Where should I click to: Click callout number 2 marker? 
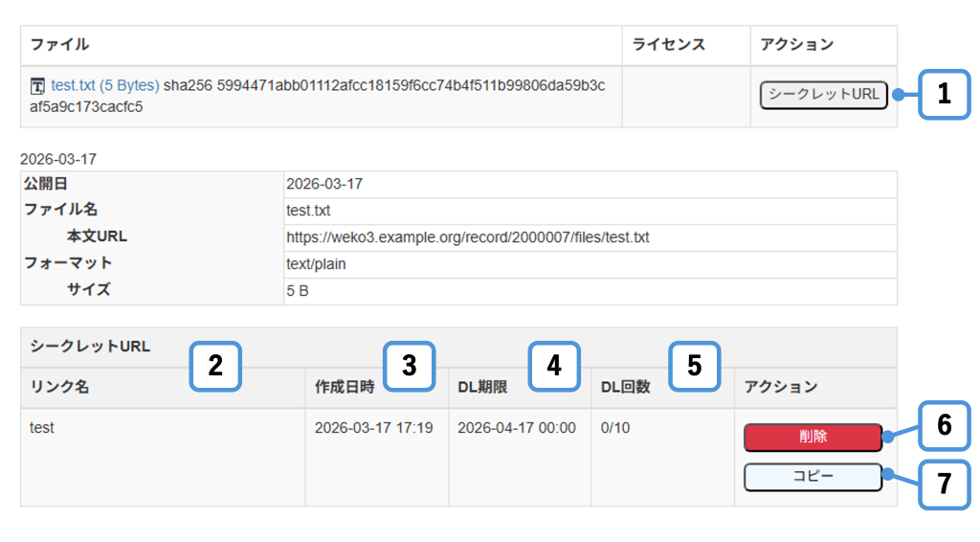click(215, 366)
